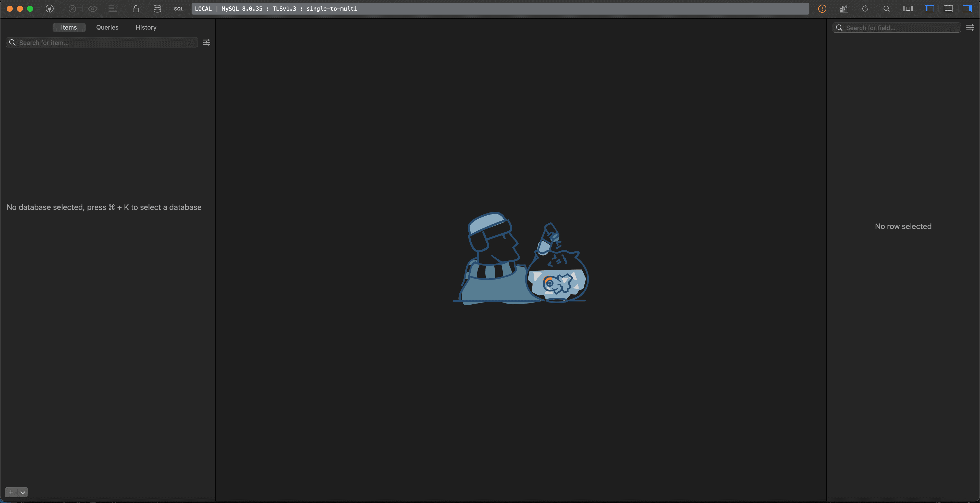
Task: Switch to the Queries tab
Action: point(107,27)
